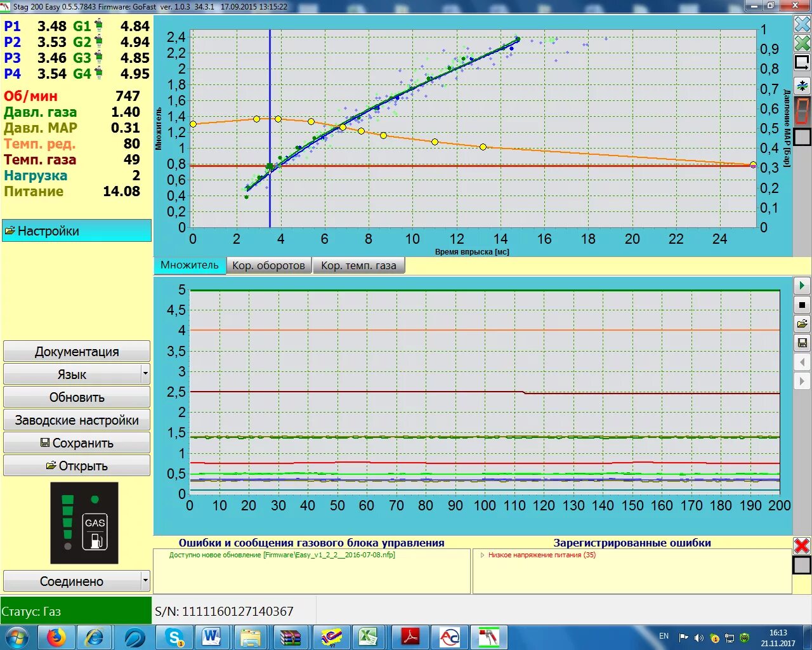812x650 pixels.
Task: Step oscilloscope back with the left arrow
Action: point(802,362)
